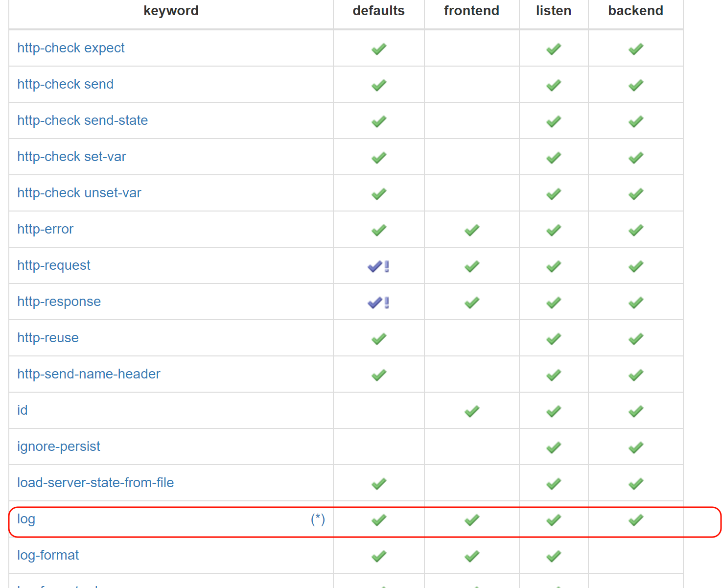Click the http-reuse listen checkmark
The height and width of the screenshot is (588, 723).
point(553,339)
